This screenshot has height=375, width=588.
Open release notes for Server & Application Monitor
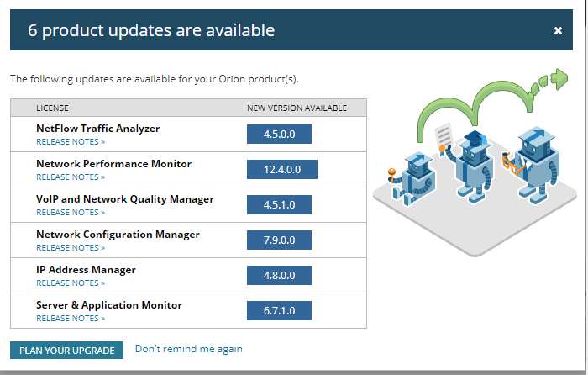[x=71, y=319]
